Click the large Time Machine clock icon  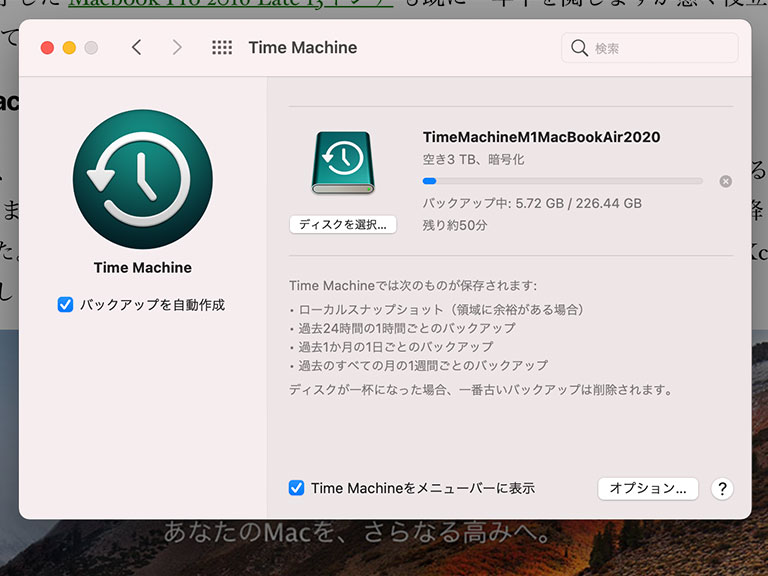143,179
